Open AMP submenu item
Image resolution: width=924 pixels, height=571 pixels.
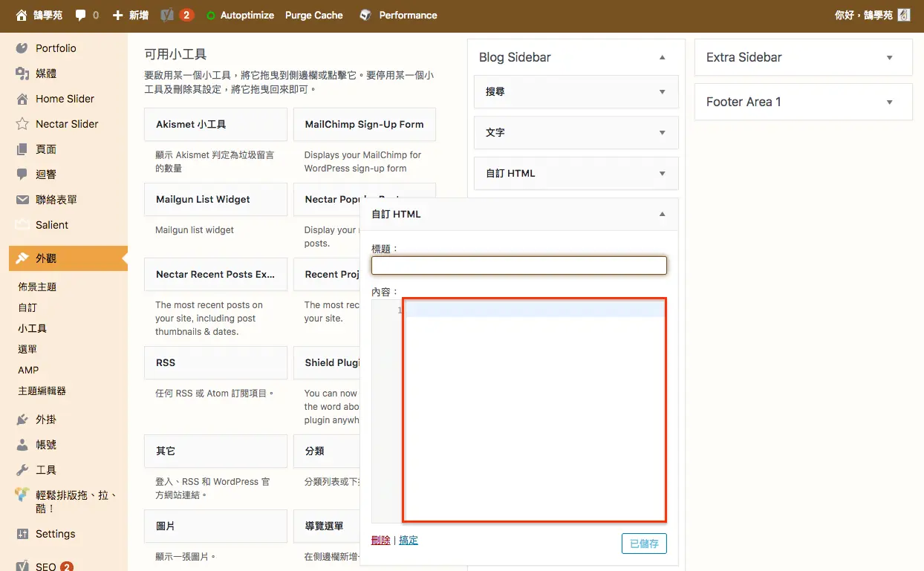coord(28,370)
